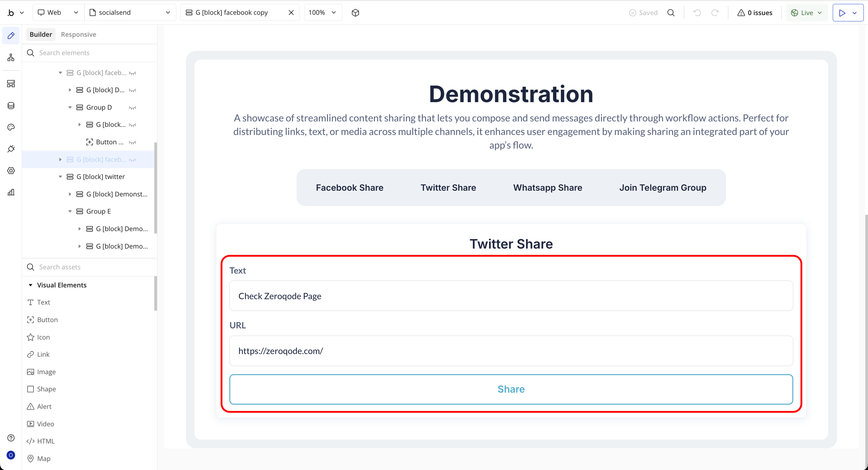The height and width of the screenshot is (470, 868).
Task: Collapse the G [block] twitter tree node
Action: click(60, 177)
